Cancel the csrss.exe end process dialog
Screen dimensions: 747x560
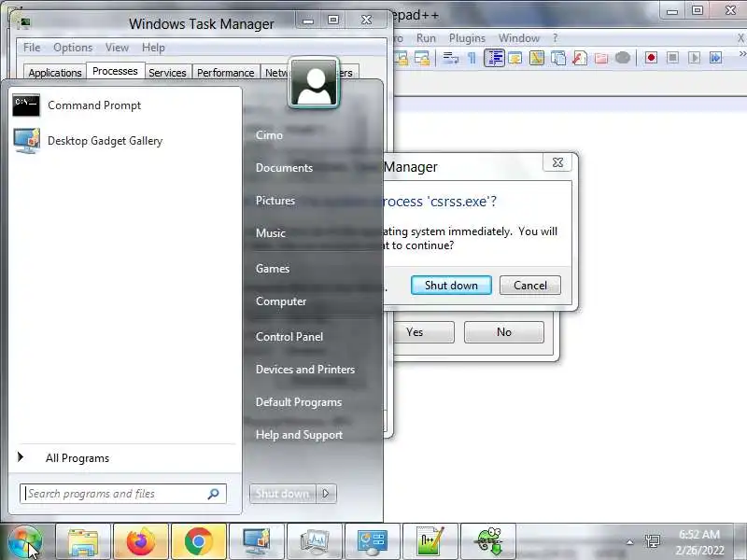(530, 286)
